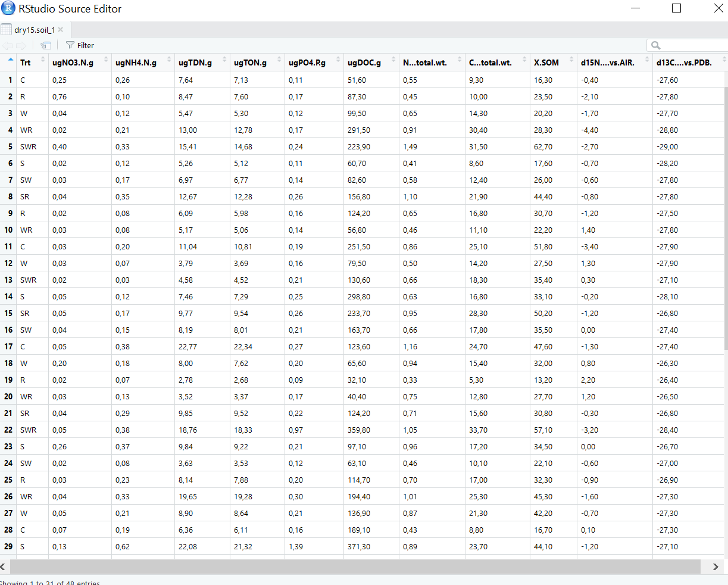Click row number 17
728x585 pixels.
8,346
